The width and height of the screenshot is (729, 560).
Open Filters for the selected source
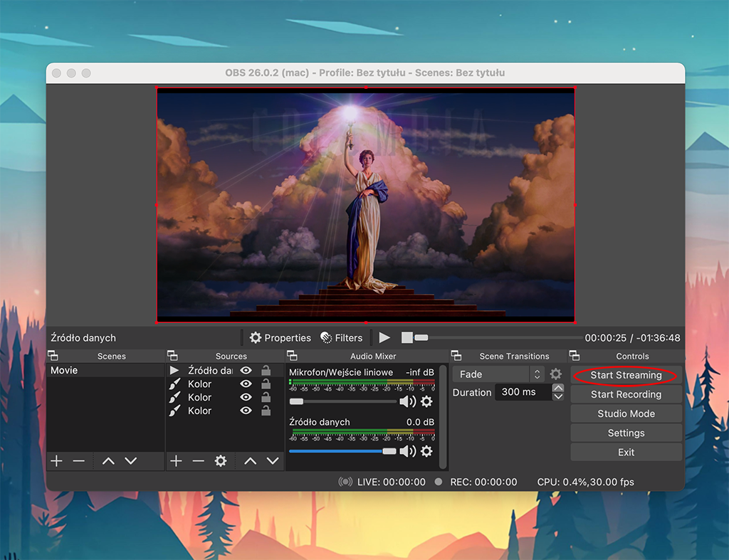tap(341, 338)
